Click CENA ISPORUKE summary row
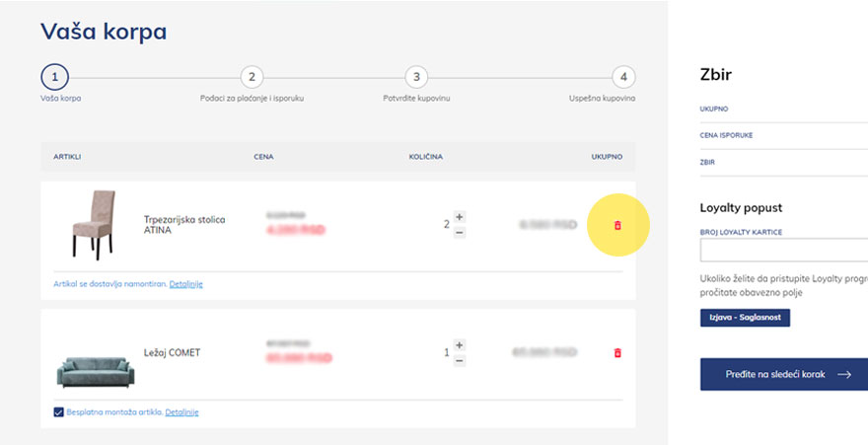This screenshot has height=445, width=868. click(x=784, y=135)
